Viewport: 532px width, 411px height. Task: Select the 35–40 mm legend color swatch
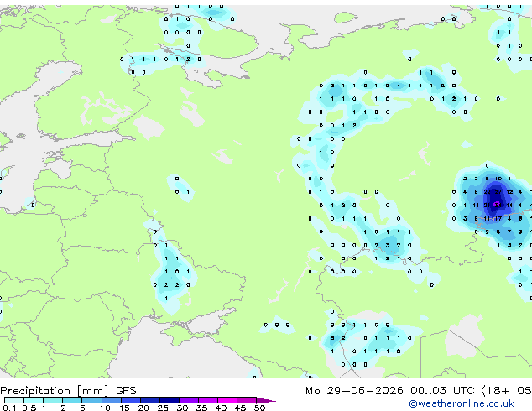(x=208, y=400)
